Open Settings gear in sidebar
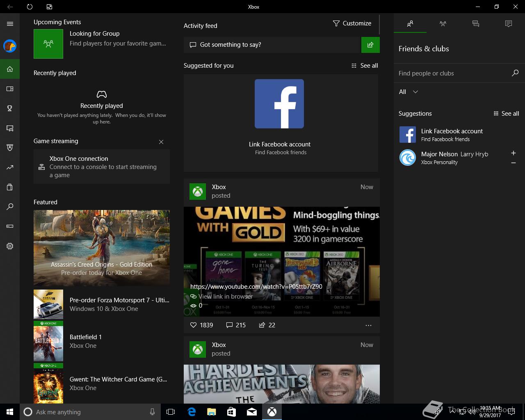Image resolution: width=525 pixels, height=420 pixels. 10,246
